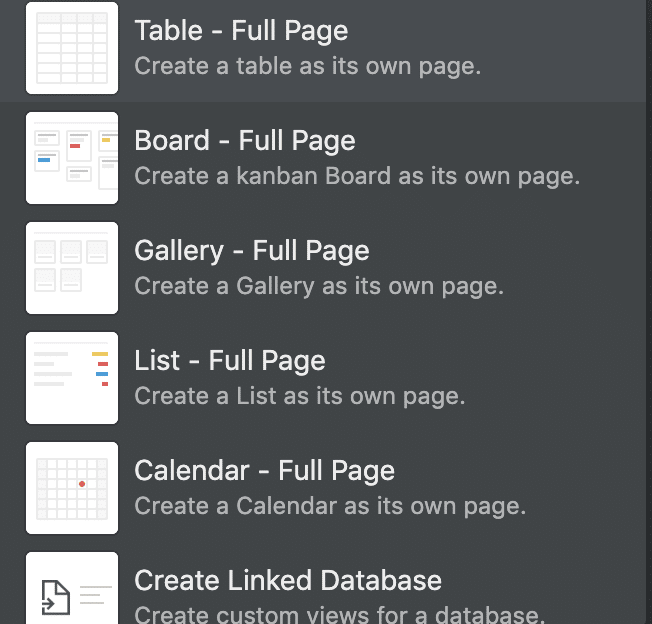The image size is (652, 624).
Task: Click the yellow tag in the List icon
Action: point(100,354)
